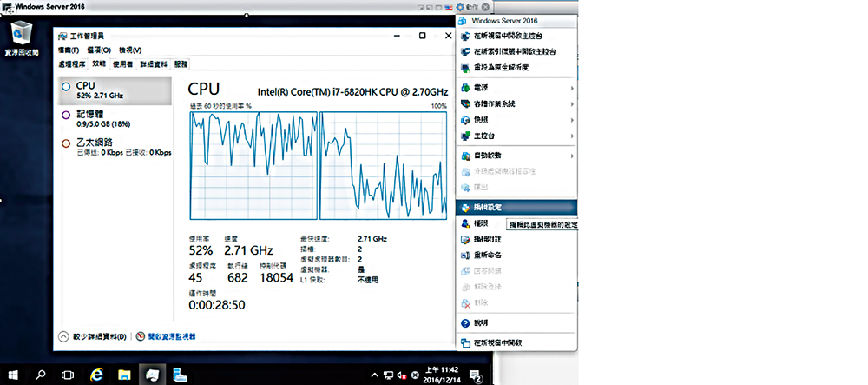Click the 18054 handles value

click(276, 277)
